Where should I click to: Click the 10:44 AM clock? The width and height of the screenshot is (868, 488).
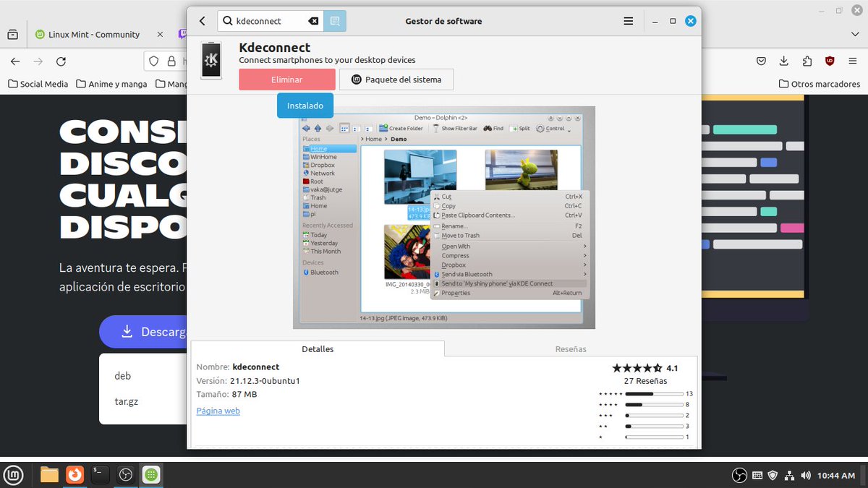click(x=836, y=475)
